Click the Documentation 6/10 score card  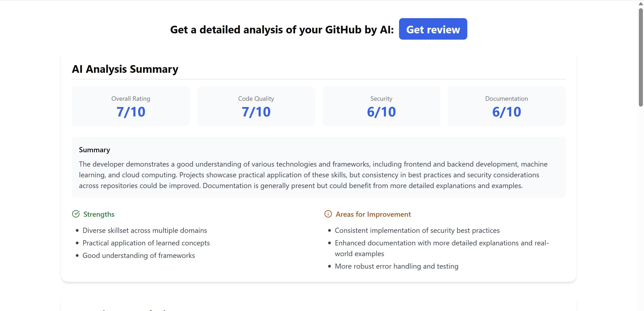(x=506, y=106)
